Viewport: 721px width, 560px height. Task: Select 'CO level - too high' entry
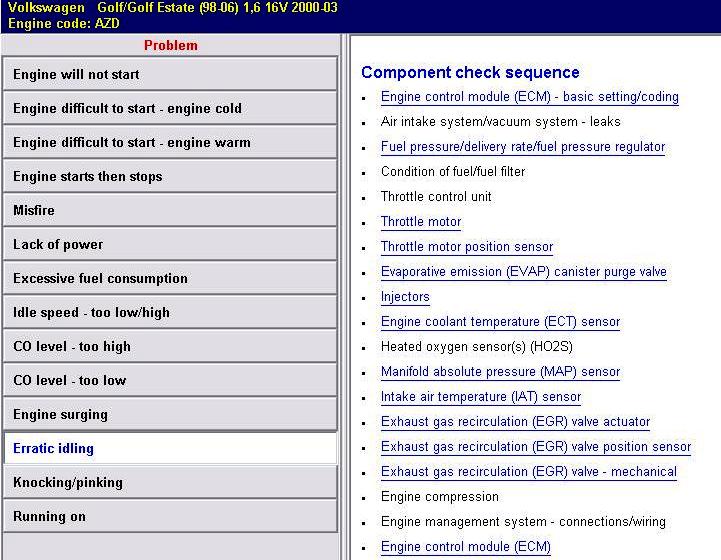pos(170,346)
